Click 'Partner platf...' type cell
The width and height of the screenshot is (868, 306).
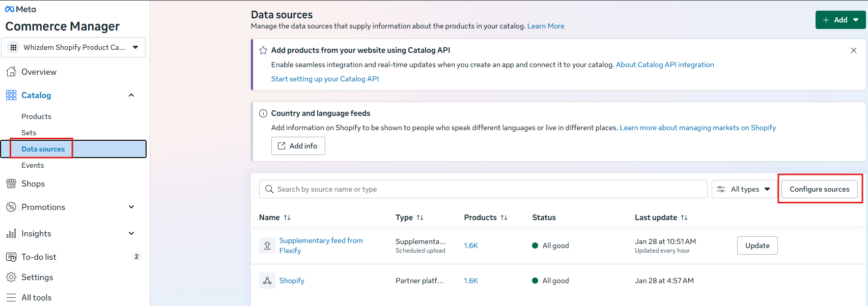point(419,281)
